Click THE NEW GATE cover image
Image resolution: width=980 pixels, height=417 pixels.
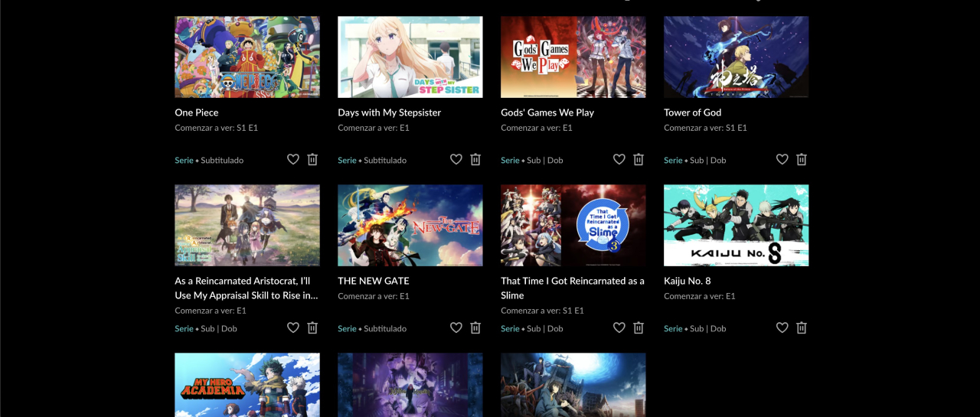[410, 226]
